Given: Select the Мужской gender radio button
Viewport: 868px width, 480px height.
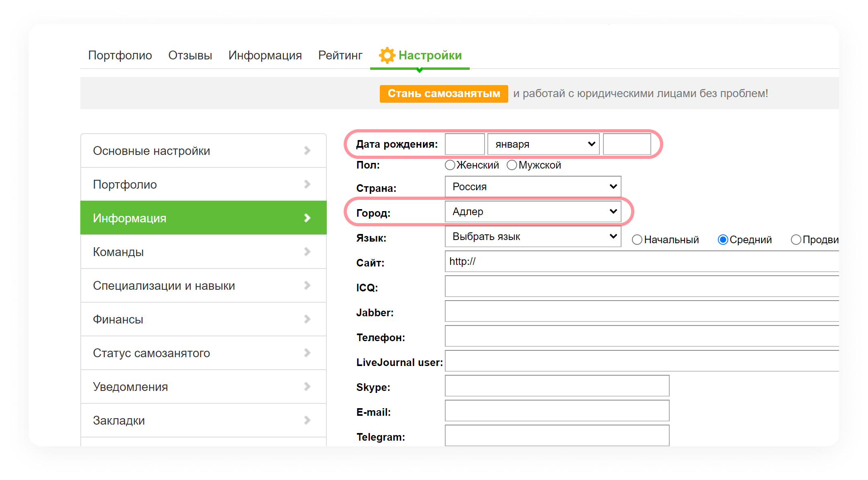Looking at the screenshot, I should coord(512,165).
